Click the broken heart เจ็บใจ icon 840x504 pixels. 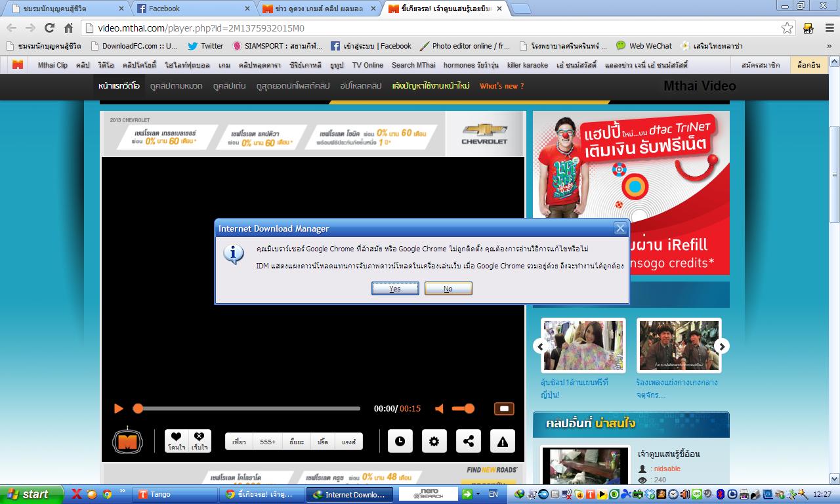(199, 440)
